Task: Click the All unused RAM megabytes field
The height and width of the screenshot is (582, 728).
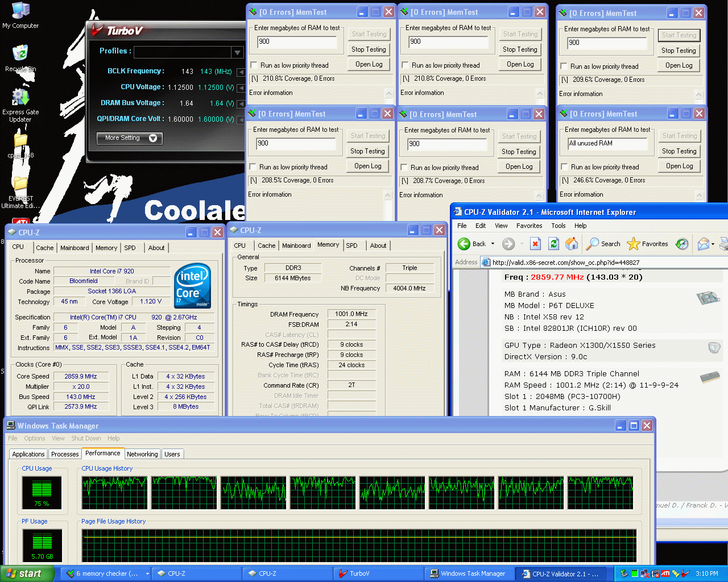Action: [607, 144]
